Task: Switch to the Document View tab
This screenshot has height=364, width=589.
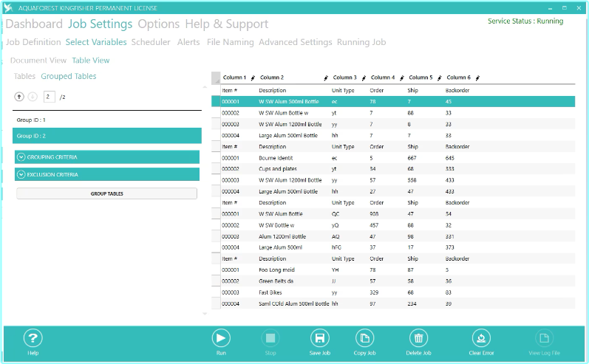Action: tap(38, 61)
